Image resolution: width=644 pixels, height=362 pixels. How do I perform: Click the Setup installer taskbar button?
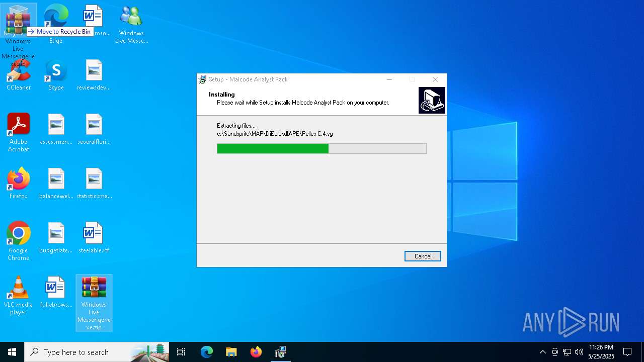pos(280,352)
